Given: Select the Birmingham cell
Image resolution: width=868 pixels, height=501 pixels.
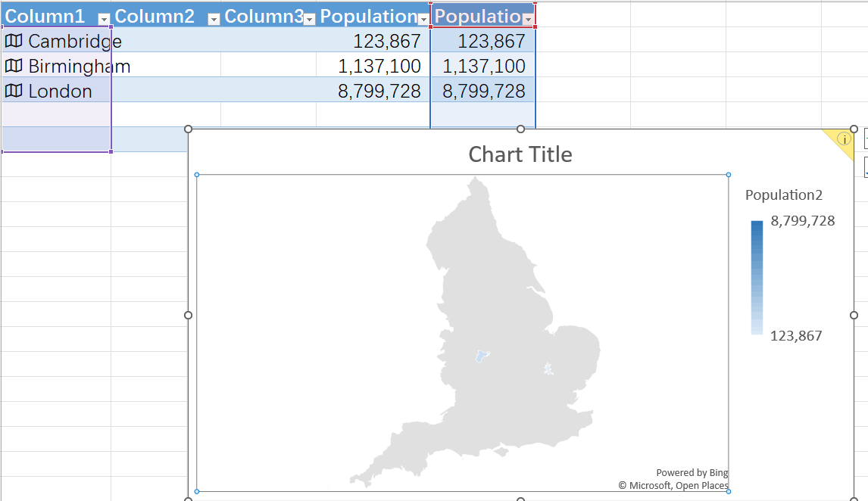Looking at the screenshot, I should [56, 64].
